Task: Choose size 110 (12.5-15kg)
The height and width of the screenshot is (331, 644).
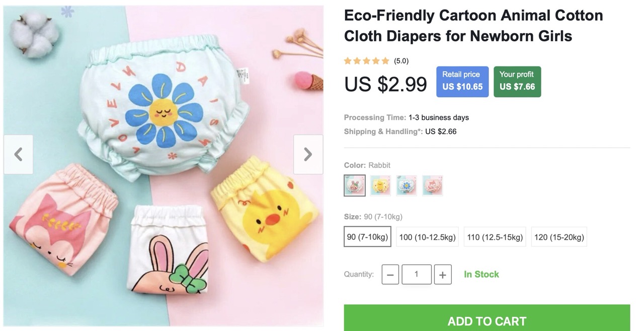Action: click(495, 237)
